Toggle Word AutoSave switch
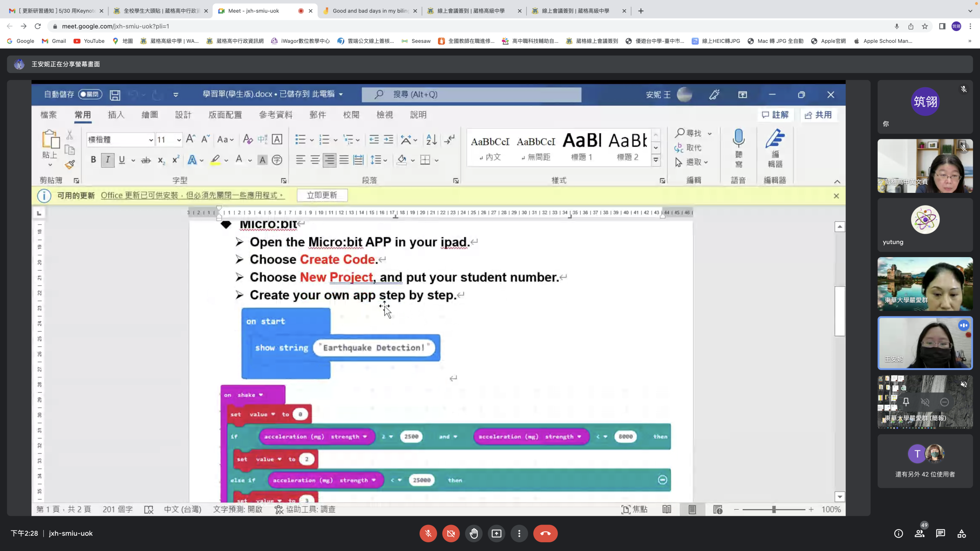Screen dimensions: 980x551 pyautogui.click(x=90, y=94)
